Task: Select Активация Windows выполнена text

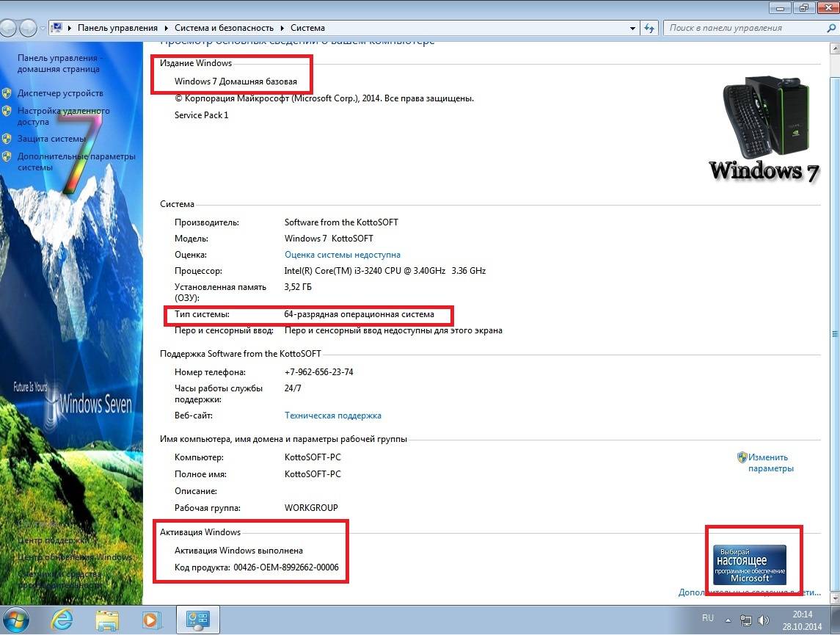Action: pyautogui.click(x=238, y=551)
